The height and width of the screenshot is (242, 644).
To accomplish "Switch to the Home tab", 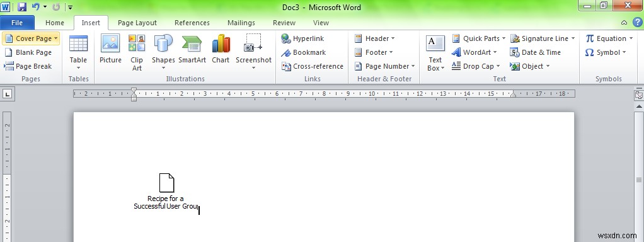I will click(x=55, y=23).
